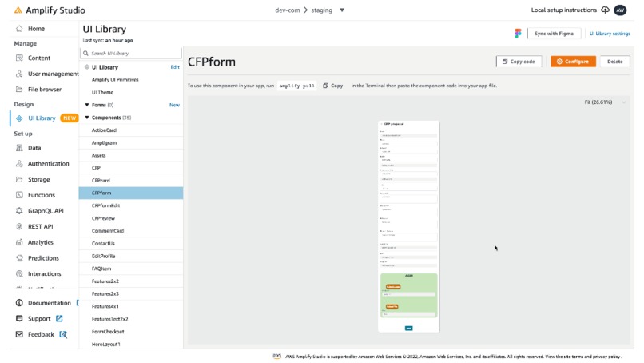Open the AW user avatar

click(x=620, y=10)
